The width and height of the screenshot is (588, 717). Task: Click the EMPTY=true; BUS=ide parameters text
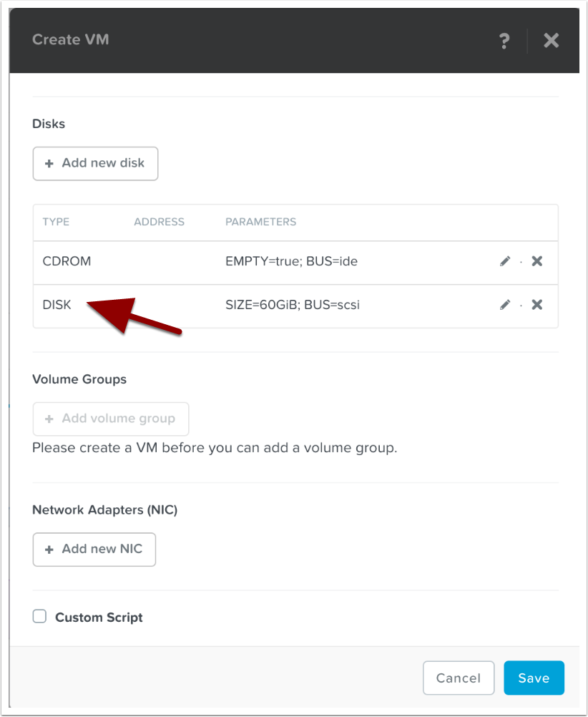291,261
